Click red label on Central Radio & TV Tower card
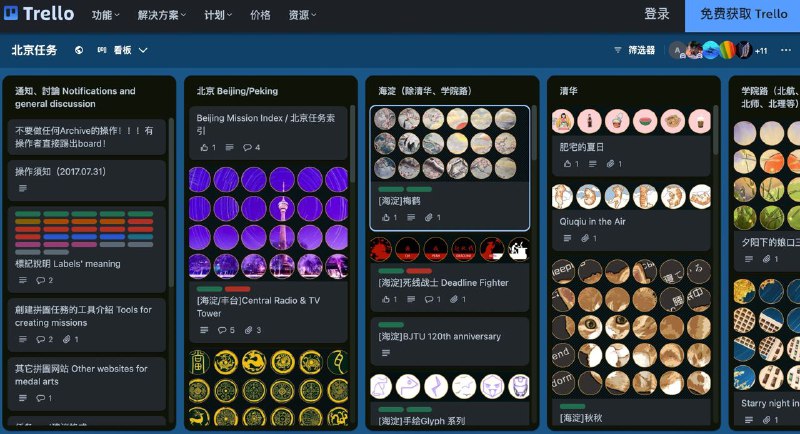800x434 pixels. pyautogui.click(x=237, y=289)
